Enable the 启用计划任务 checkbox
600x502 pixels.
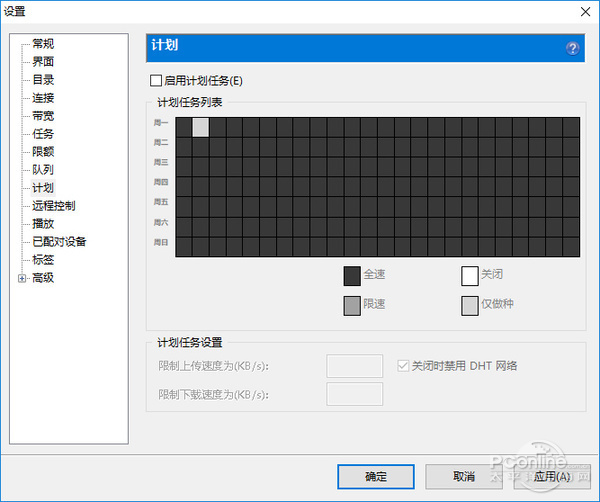[x=156, y=81]
